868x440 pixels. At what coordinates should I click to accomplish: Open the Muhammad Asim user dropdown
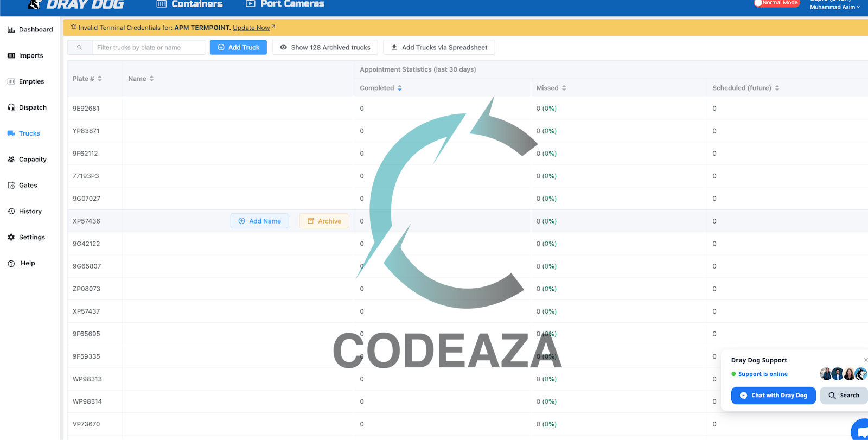[835, 7]
